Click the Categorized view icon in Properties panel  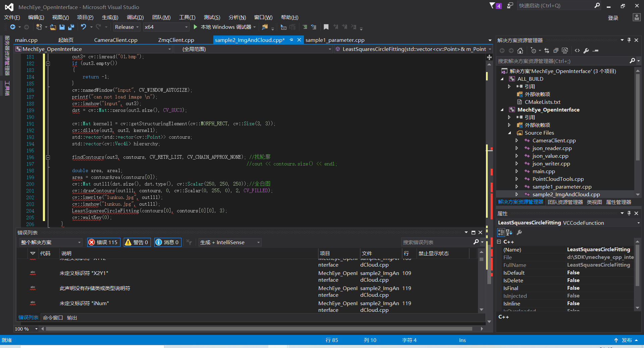501,232
